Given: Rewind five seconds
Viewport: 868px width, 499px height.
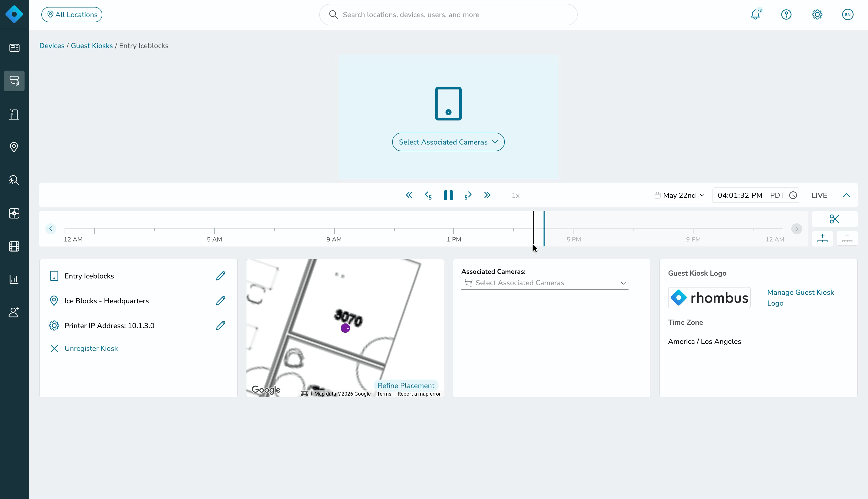Looking at the screenshot, I should click(428, 195).
